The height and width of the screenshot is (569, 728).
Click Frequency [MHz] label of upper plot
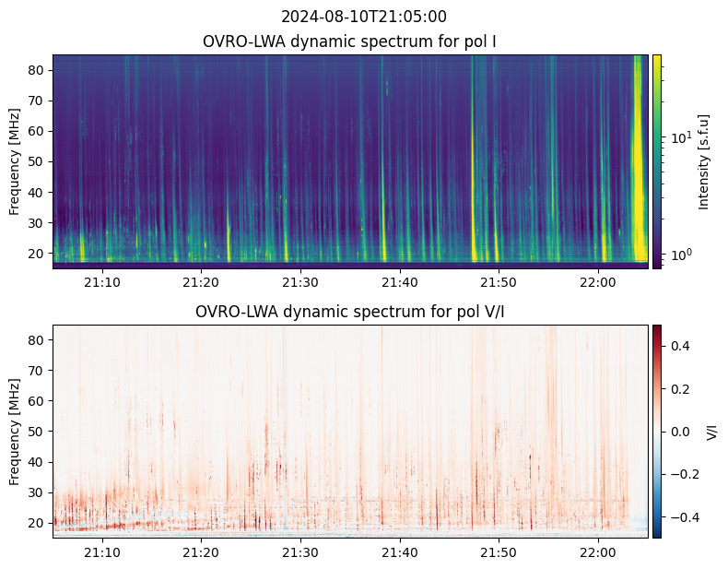click(x=15, y=161)
